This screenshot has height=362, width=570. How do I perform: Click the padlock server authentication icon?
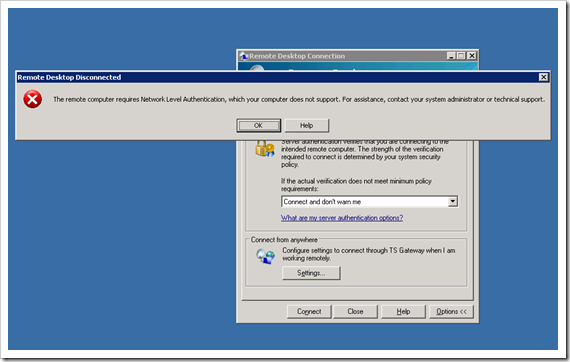click(x=265, y=149)
